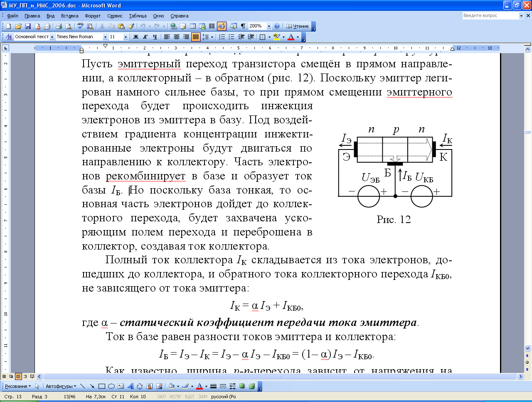Toggle bold (Ж) formatting
532x402 pixels.
pos(135,37)
